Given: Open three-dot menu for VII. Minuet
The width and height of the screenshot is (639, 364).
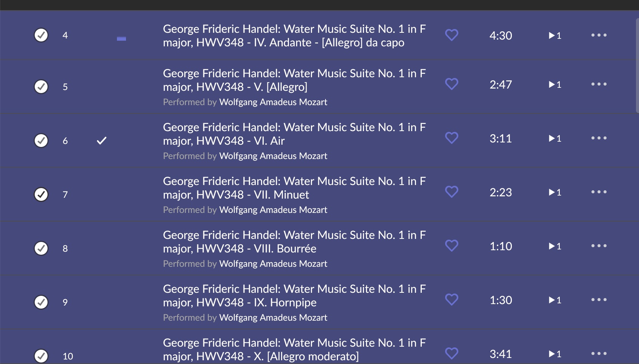Looking at the screenshot, I should [599, 192].
